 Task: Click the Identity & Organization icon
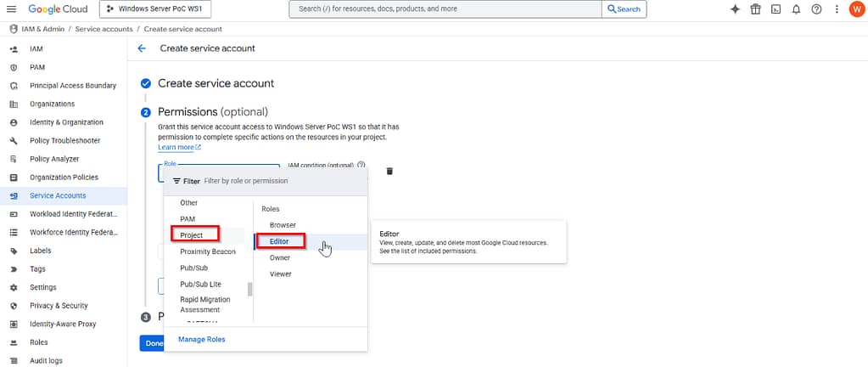[x=14, y=122]
